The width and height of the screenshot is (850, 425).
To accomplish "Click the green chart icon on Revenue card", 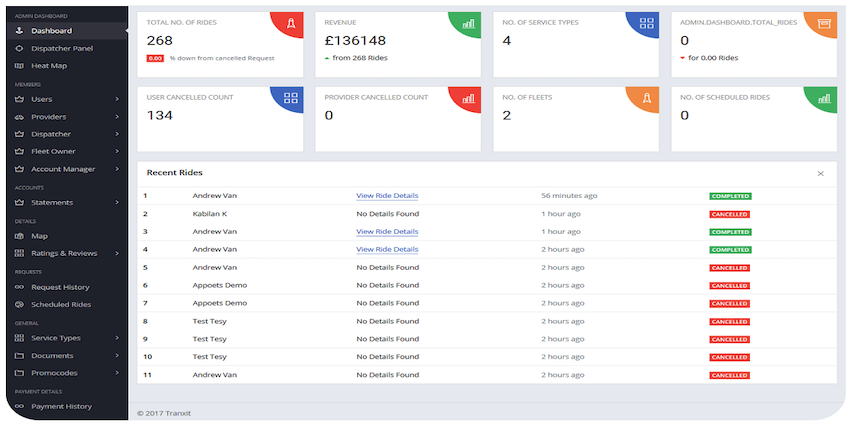I will pos(468,23).
